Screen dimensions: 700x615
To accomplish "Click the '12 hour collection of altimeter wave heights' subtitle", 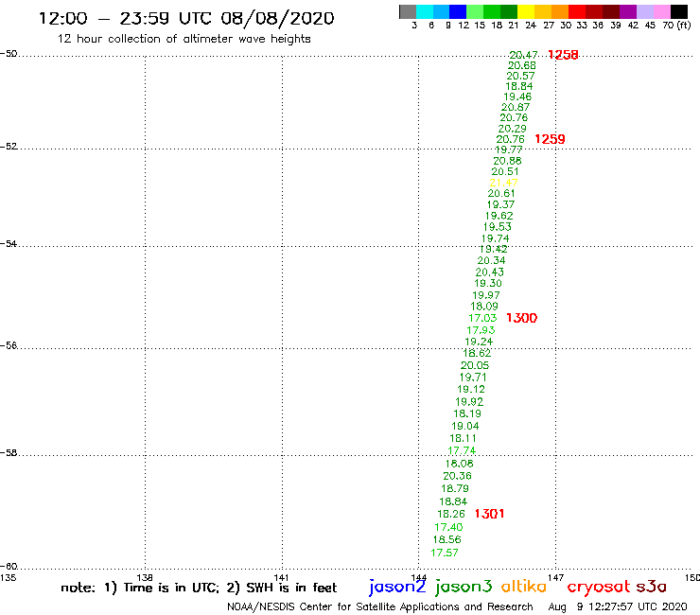I will point(184,39).
